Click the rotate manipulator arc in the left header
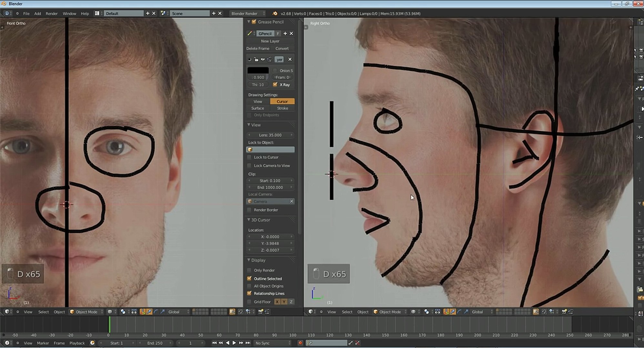The image size is (644, 348). coord(156,312)
